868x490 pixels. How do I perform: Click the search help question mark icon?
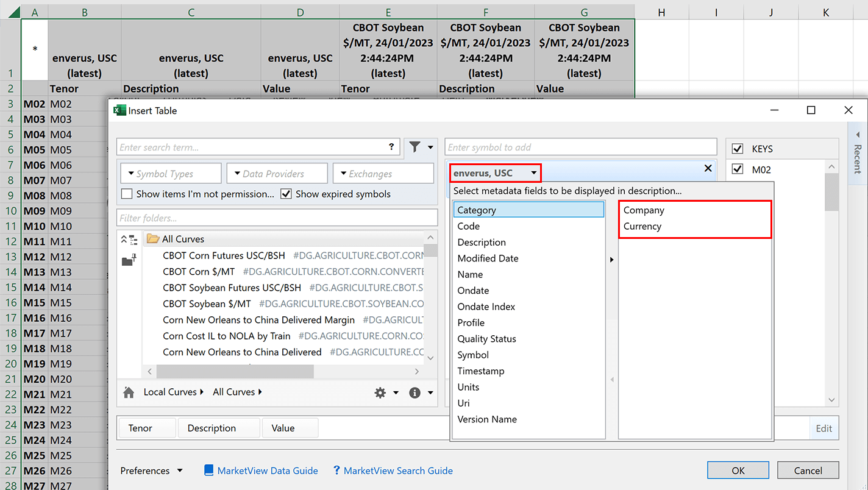[391, 147]
